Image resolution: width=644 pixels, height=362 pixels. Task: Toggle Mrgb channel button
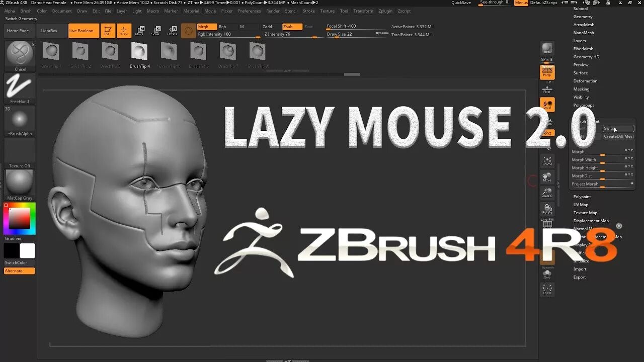(x=207, y=27)
